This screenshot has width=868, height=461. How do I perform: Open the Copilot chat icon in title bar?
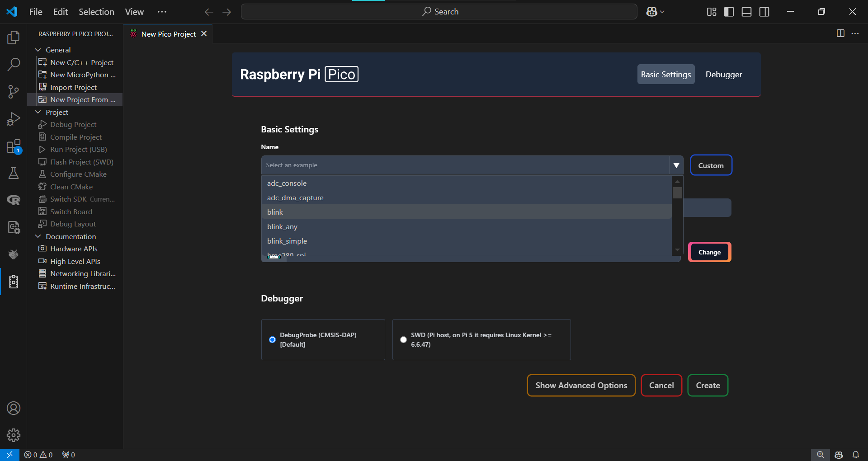[651, 12]
